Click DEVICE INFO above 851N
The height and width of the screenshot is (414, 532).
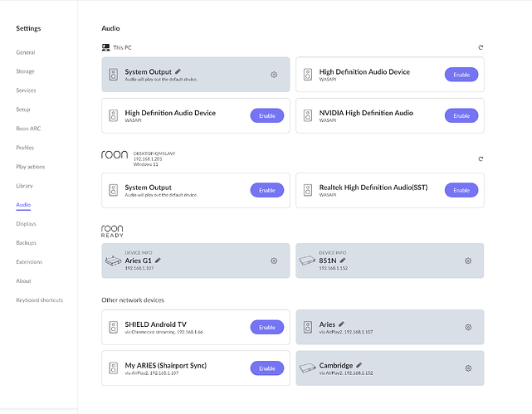click(x=333, y=252)
